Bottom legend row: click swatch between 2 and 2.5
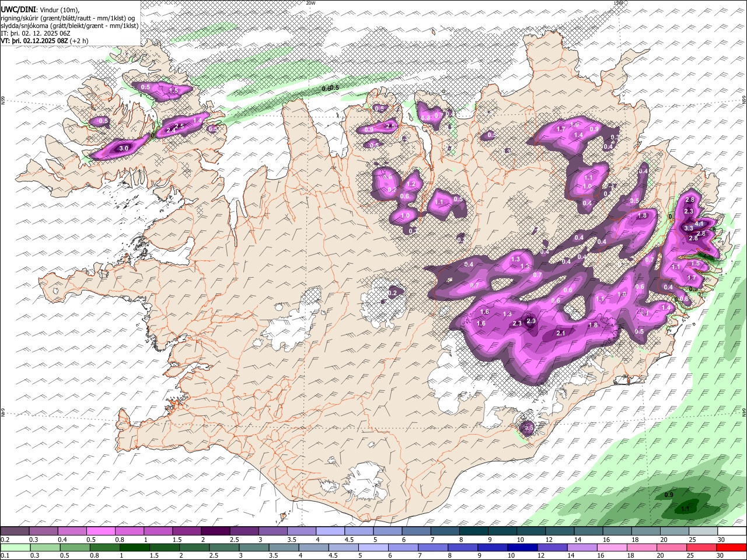The width and height of the screenshot is (747, 560). click(x=194, y=547)
